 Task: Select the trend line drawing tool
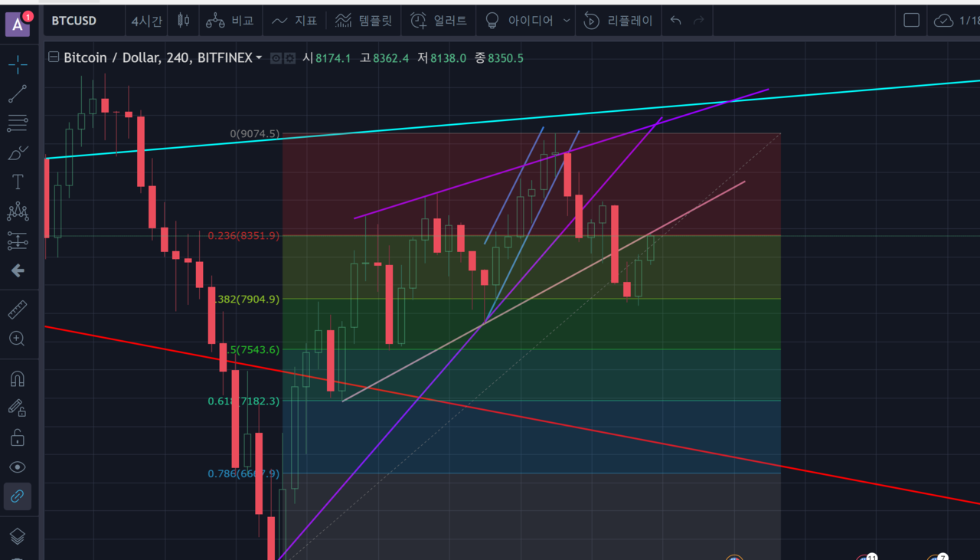coord(18,93)
